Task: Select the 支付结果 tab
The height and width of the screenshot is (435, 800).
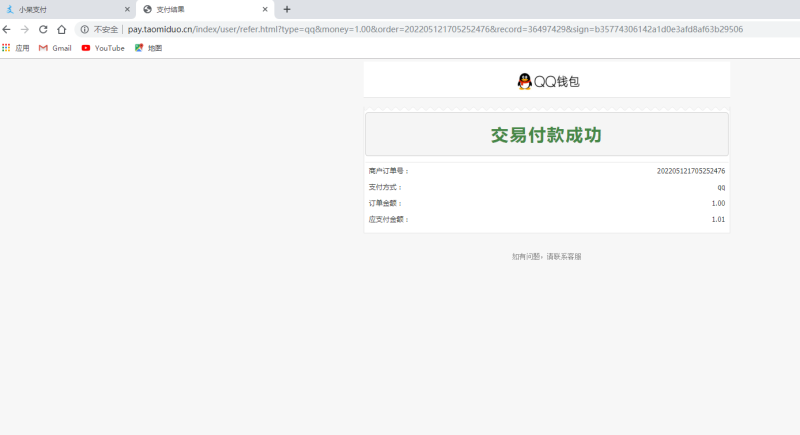Action: [x=205, y=10]
